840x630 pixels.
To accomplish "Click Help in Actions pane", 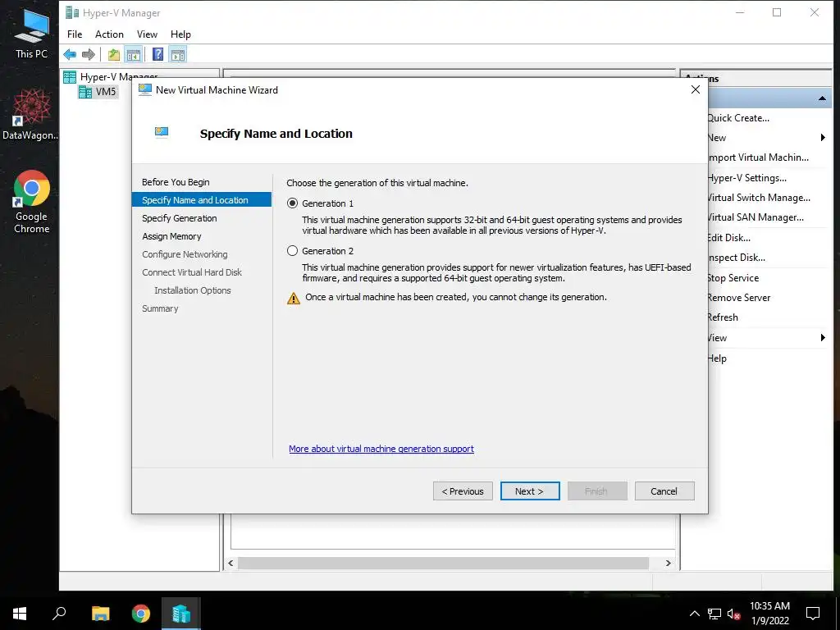I will coord(717,358).
